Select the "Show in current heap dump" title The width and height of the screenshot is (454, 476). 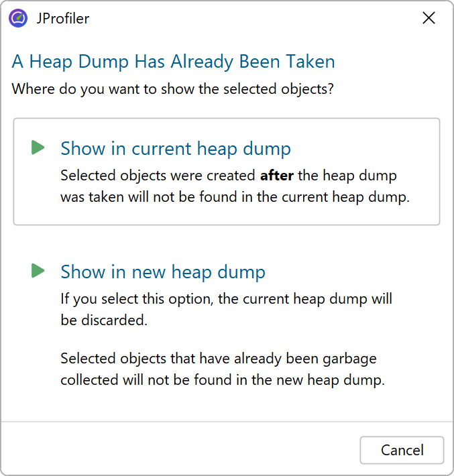pyautogui.click(x=175, y=148)
